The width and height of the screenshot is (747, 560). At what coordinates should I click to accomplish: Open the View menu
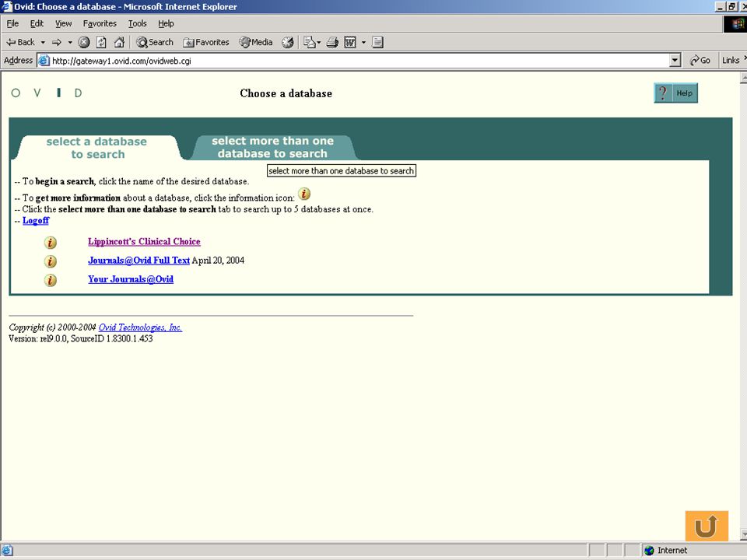[x=63, y=23]
